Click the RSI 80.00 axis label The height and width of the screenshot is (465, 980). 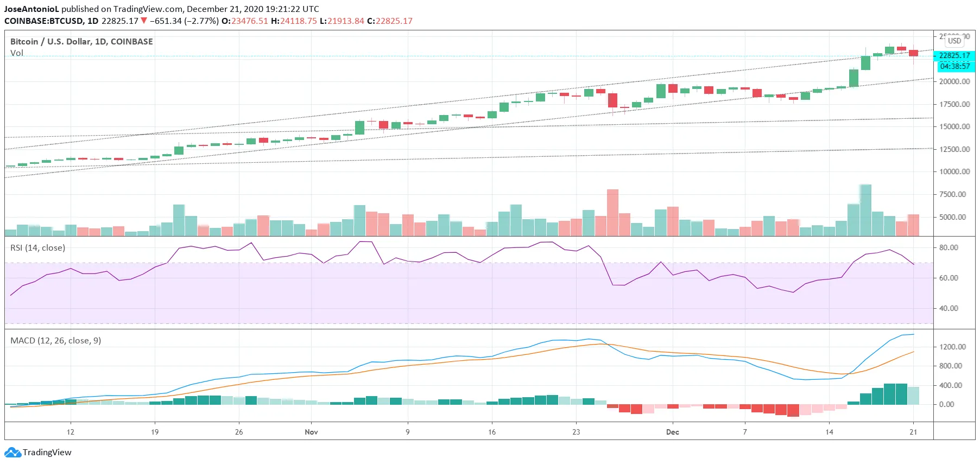click(949, 247)
